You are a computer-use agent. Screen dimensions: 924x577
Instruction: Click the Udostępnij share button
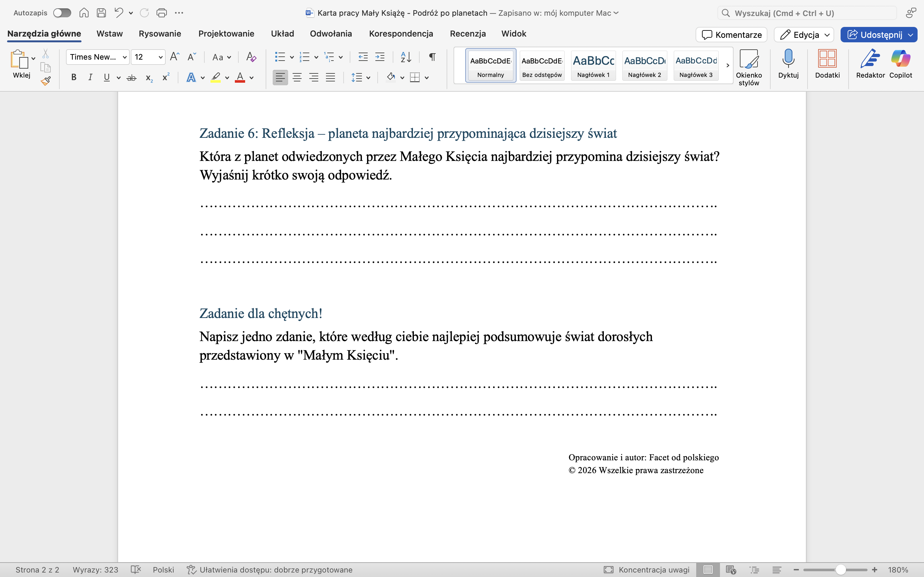pyautogui.click(x=874, y=35)
